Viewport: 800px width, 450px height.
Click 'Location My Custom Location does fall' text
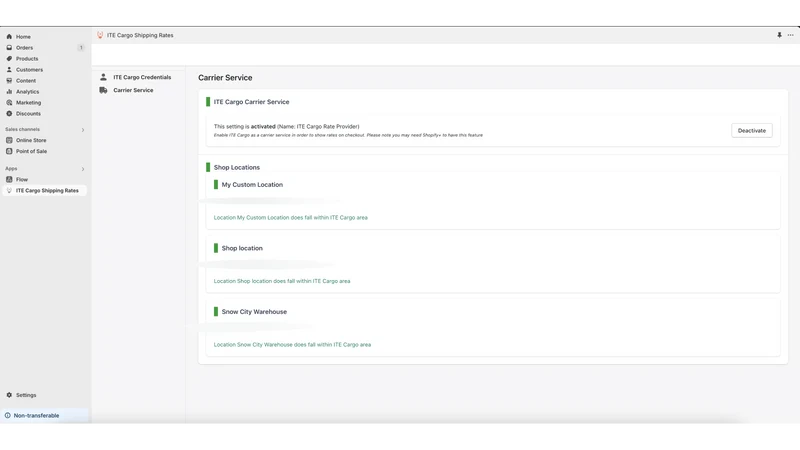290,217
